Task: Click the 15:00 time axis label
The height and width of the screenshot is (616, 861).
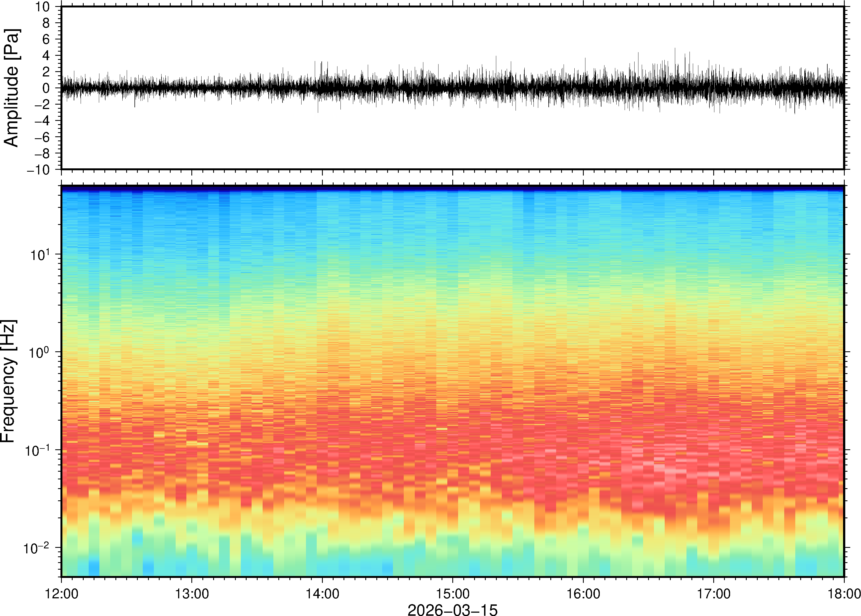Action: tap(453, 594)
